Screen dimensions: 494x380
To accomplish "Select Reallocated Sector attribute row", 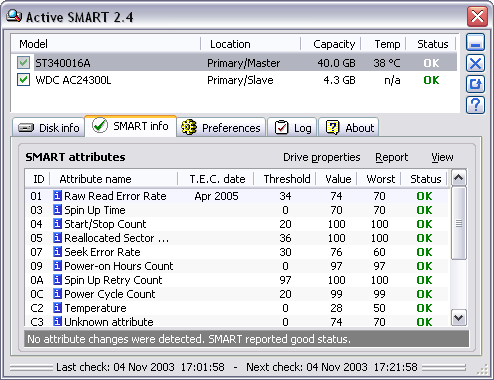I will click(237, 238).
